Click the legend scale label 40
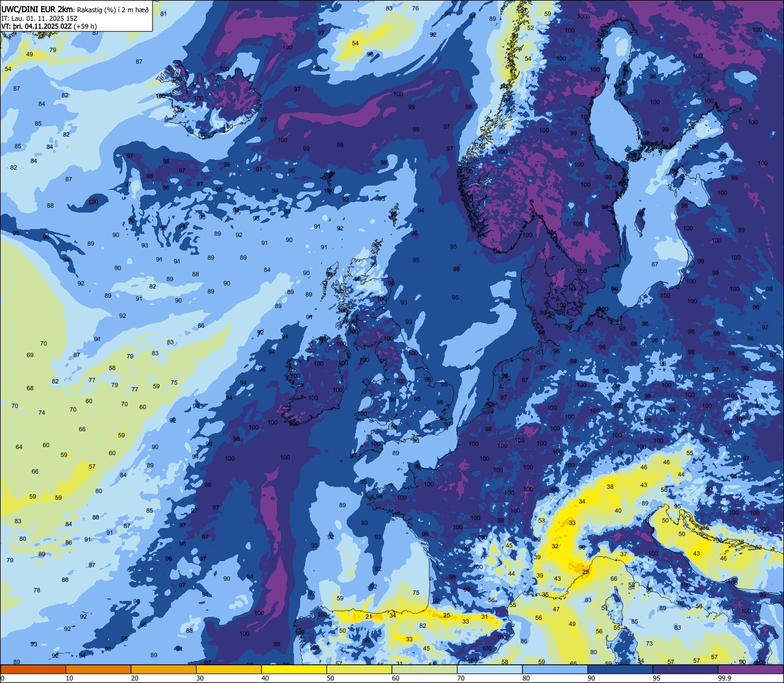The width and height of the screenshot is (784, 683). pos(265,678)
